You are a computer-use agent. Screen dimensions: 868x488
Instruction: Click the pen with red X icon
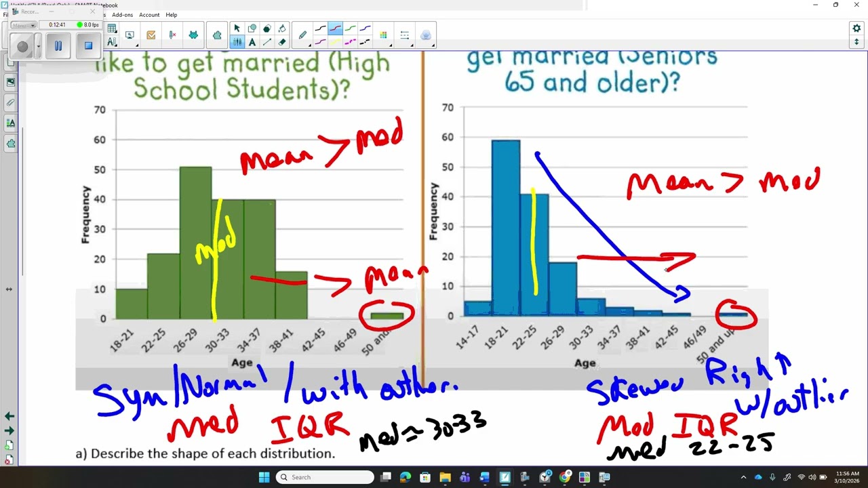point(172,35)
